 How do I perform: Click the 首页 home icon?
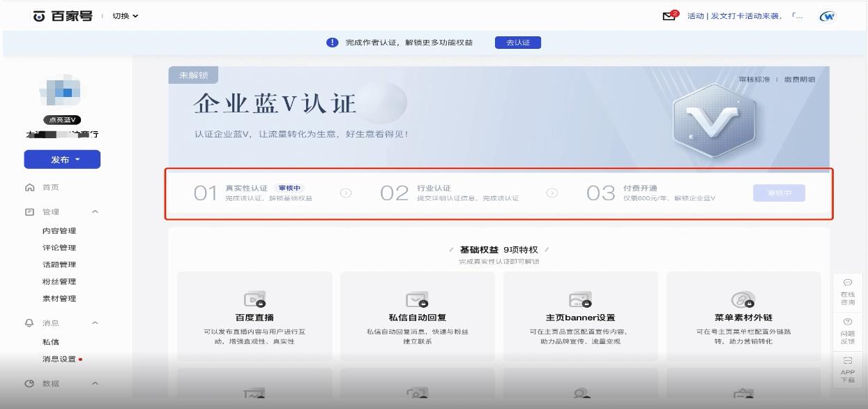click(x=29, y=188)
